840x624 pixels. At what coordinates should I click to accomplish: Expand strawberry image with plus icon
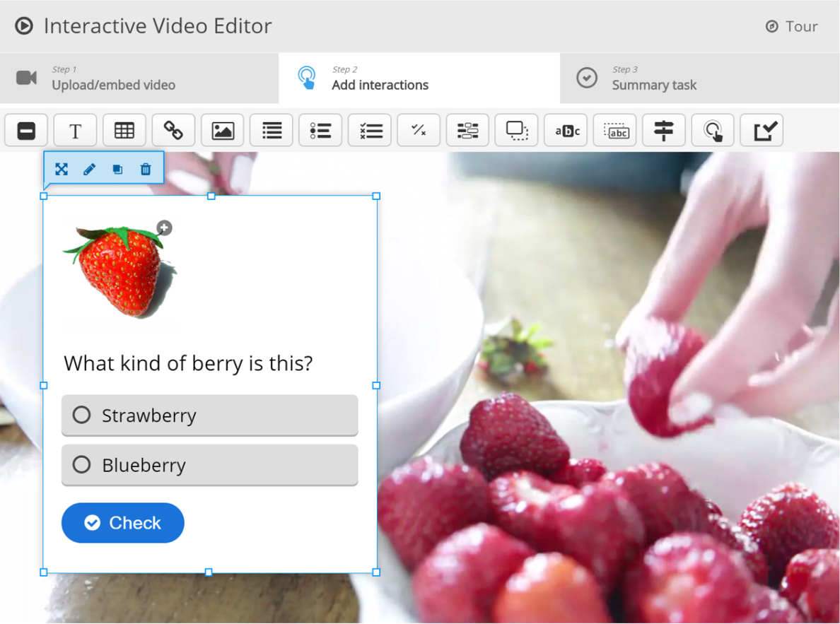click(164, 228)
